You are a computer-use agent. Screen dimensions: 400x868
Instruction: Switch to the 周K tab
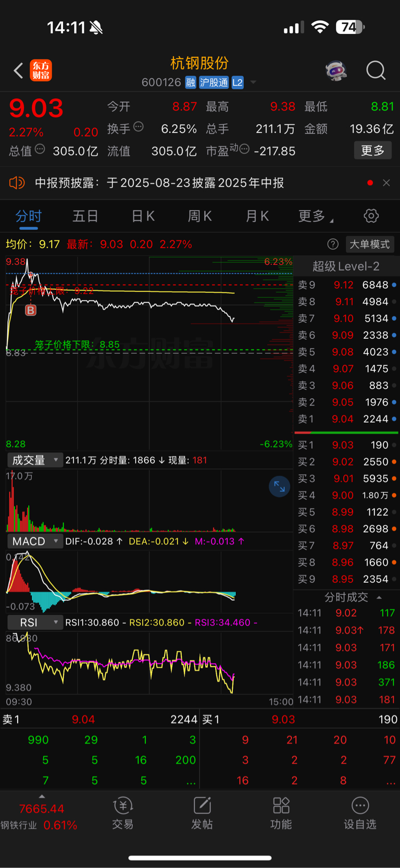(200, 216)
